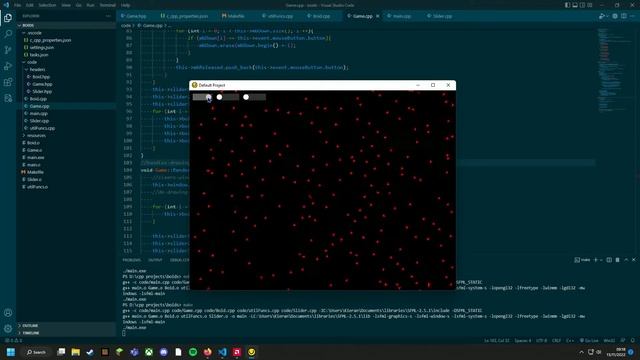Toggle primary side bar layout icon
This screenshot has width=640, height=360.
pos(567,5)
